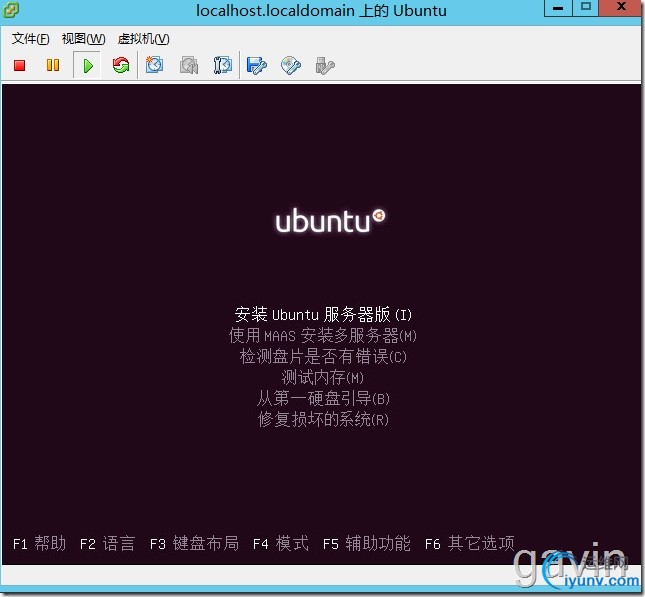Click the green Power On play icon
Image resolution: width=645 pixels, height=597 pixels.
87,65
